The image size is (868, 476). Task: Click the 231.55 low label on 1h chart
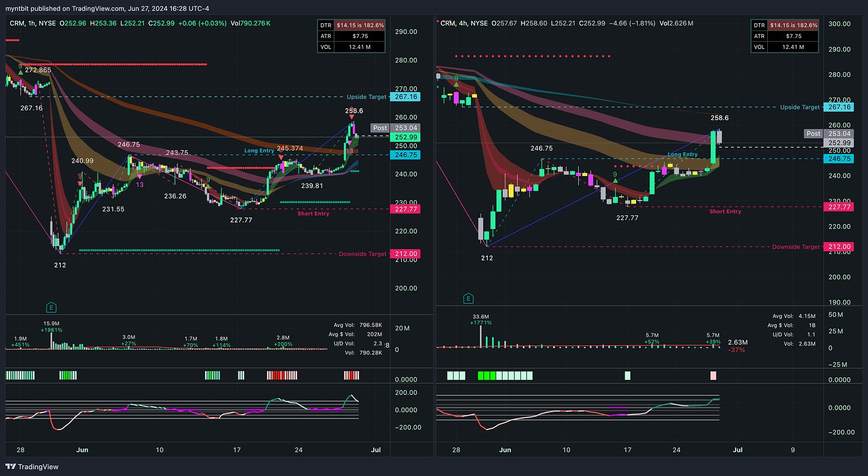coord(113,209)
